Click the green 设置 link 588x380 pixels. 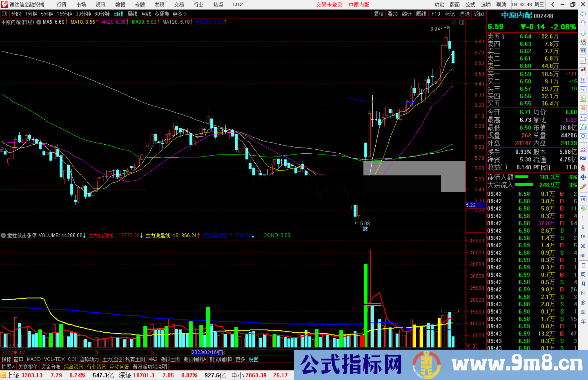coord(253,359)
